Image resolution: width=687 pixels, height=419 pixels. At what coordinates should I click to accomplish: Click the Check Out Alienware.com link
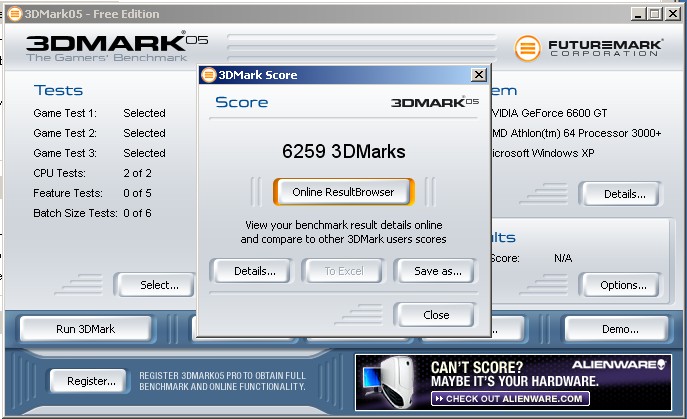tap(510, 398)
